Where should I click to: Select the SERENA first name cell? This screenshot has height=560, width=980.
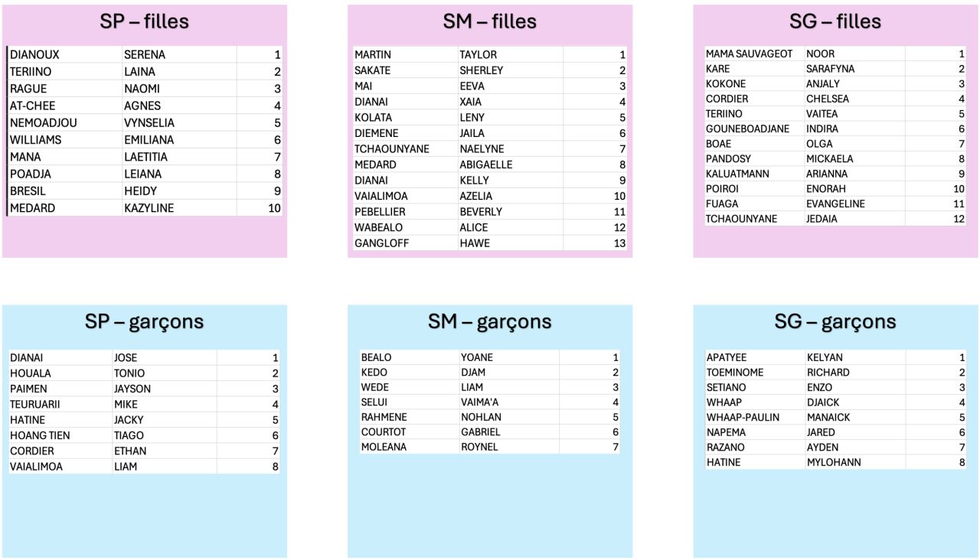point(179,54)
